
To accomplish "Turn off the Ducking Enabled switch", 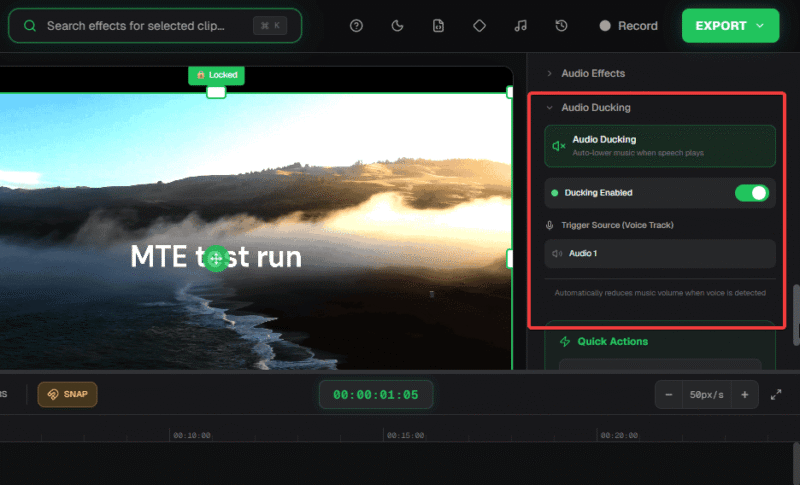I will tap(752, 193).
